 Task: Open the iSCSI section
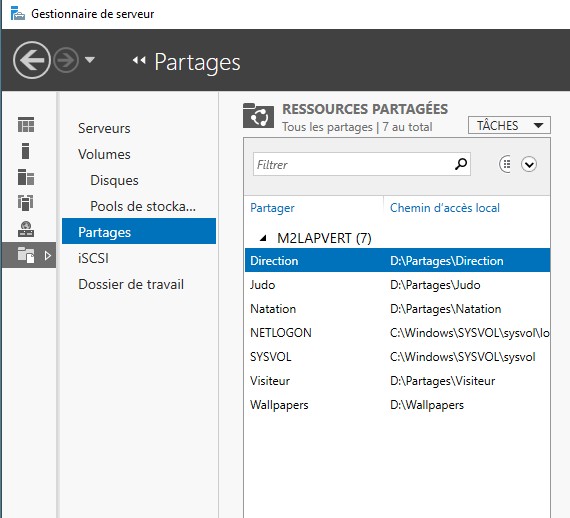(x=93, y=258)
